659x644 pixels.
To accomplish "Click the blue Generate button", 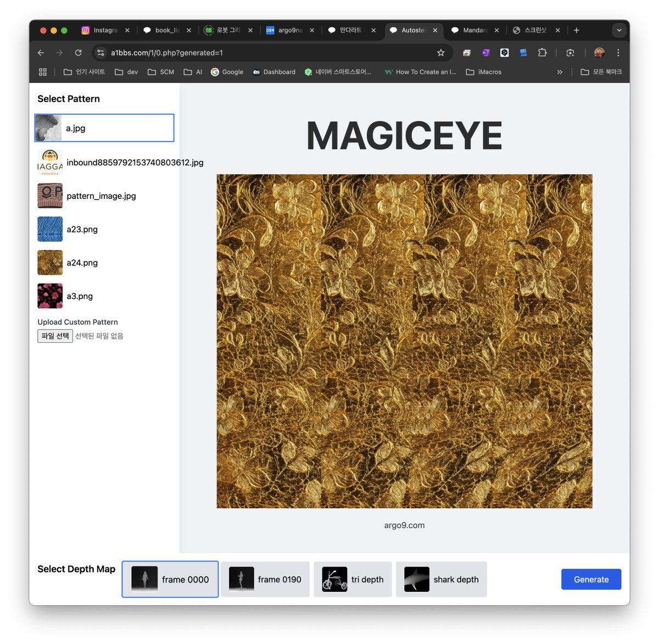I will click(591, 579).
